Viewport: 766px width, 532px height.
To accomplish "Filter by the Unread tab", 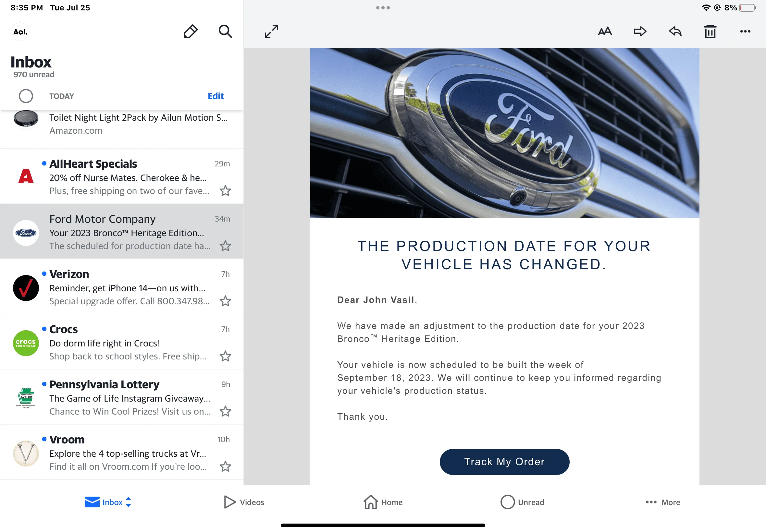I will [522, 502].
